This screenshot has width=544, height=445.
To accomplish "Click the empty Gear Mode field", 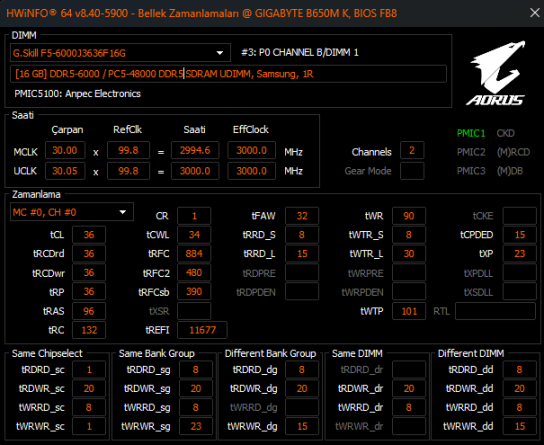I will coord(412,171).
